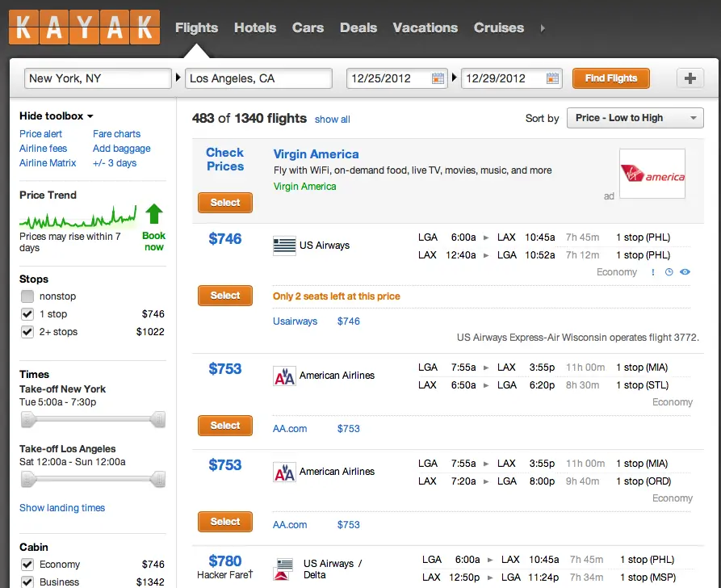The height and width of the screenshot is (588, 721).
Task: Uncheck the Business cabin checkbox
Action: tap(27, 582)
